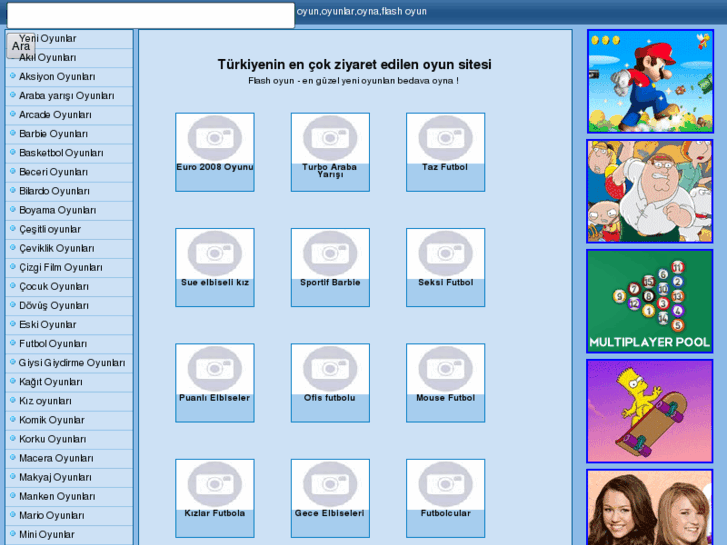Go to Kağıt Oyunları
727x545 pixels.
[51, 382]
